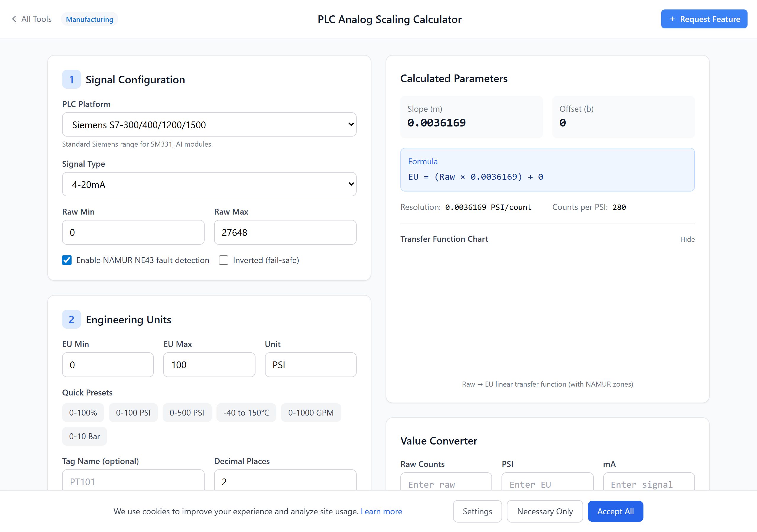Apply the 0-10 Bar preset

click(x=84, y=436)
